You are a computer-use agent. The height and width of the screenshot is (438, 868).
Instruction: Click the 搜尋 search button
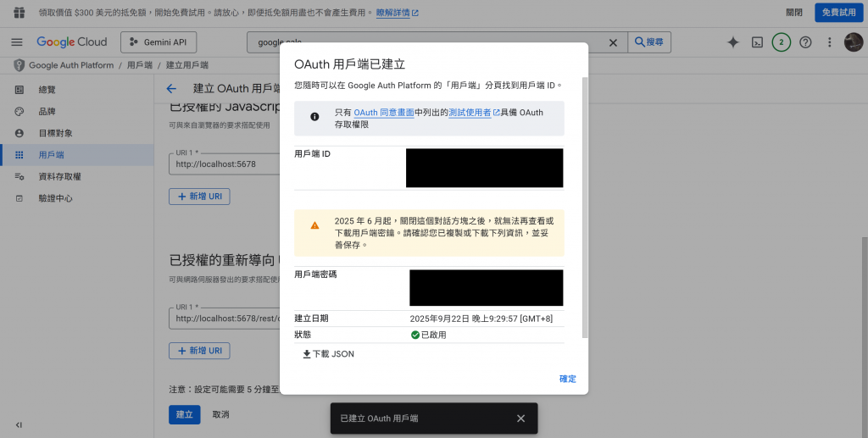649,42
